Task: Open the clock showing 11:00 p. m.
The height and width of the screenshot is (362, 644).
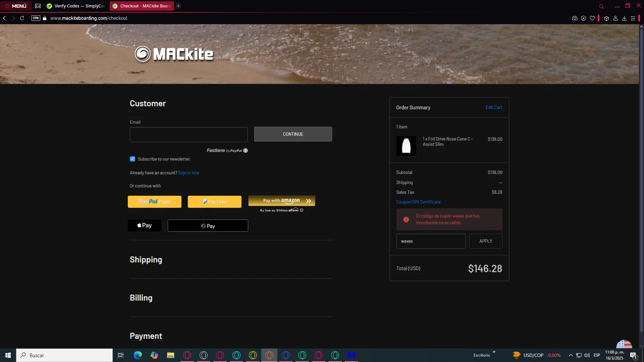Action: (x=614, y=355)
